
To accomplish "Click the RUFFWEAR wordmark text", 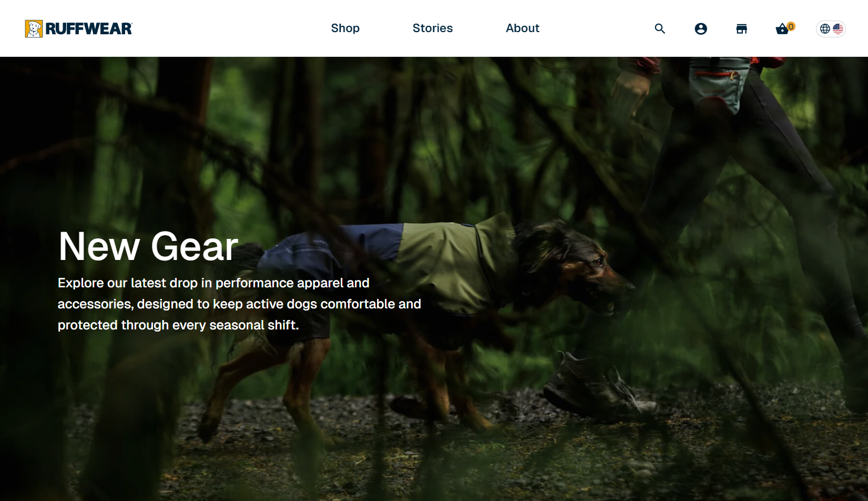I will click(x=88, y=28).
